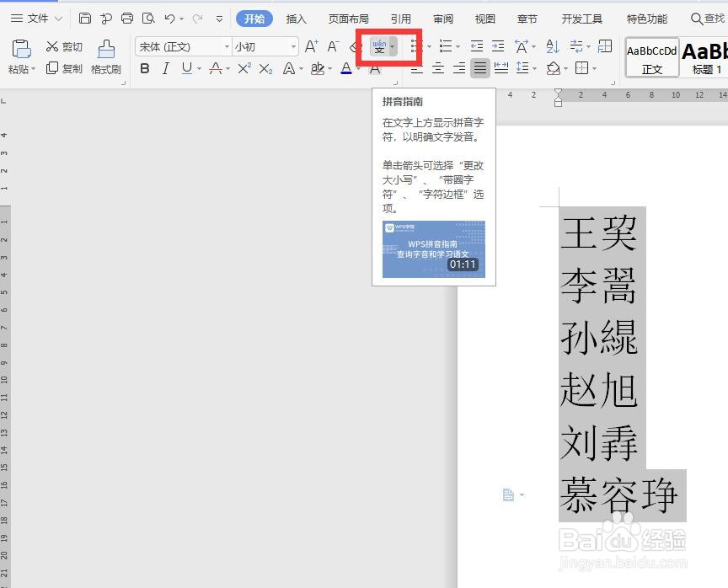Image resolution: width=728 pixels, height=588 pixels.
Task: Play the WPS Pinyin Guide tutorial video
Action: click(433, 248)
